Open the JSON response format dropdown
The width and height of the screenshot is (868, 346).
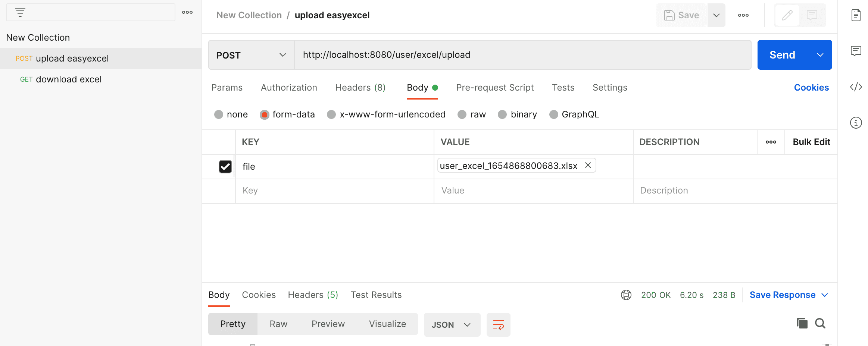coord(452,325)
